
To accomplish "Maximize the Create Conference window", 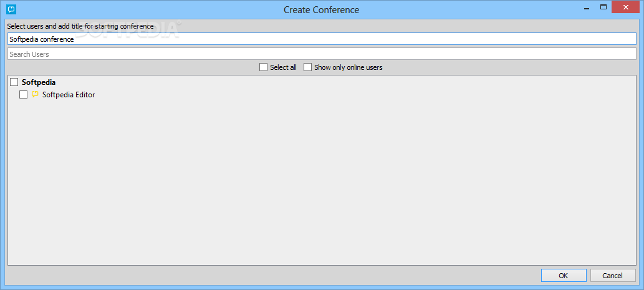I will tap(603, 7).
